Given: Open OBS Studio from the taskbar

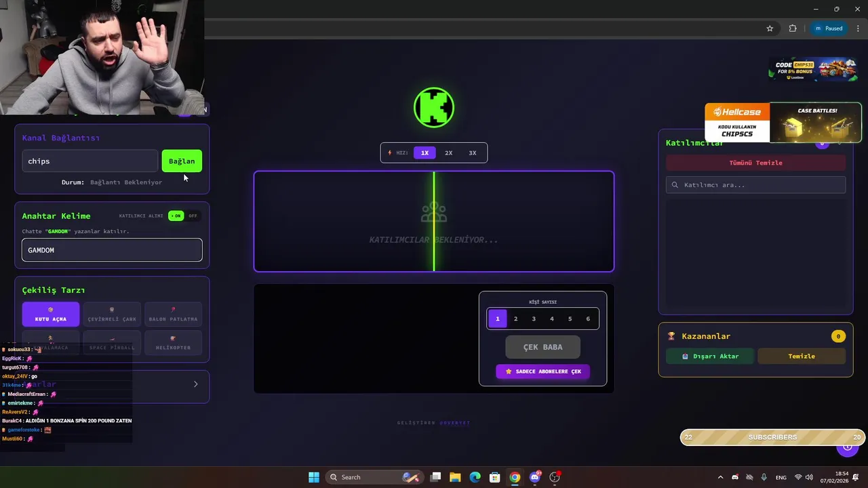Looking at the screenshot, I should pyautogui.click(x=555, y=477).
